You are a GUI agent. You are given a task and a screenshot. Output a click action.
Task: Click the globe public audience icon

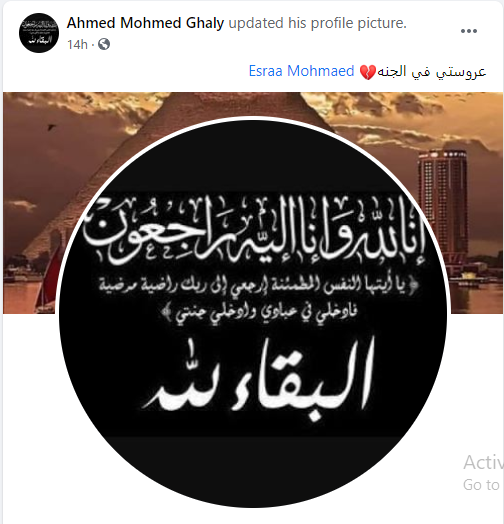(x=104, y=44)
